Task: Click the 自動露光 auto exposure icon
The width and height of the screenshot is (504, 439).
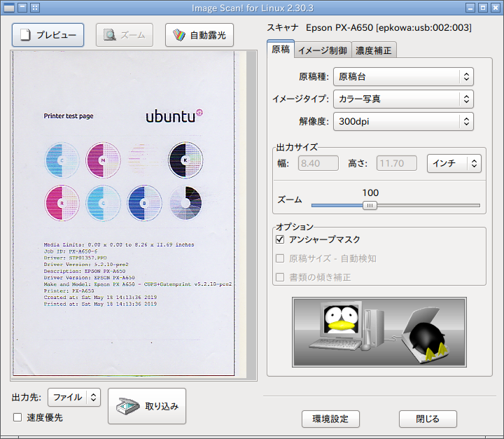Action: tap(180, 35)
